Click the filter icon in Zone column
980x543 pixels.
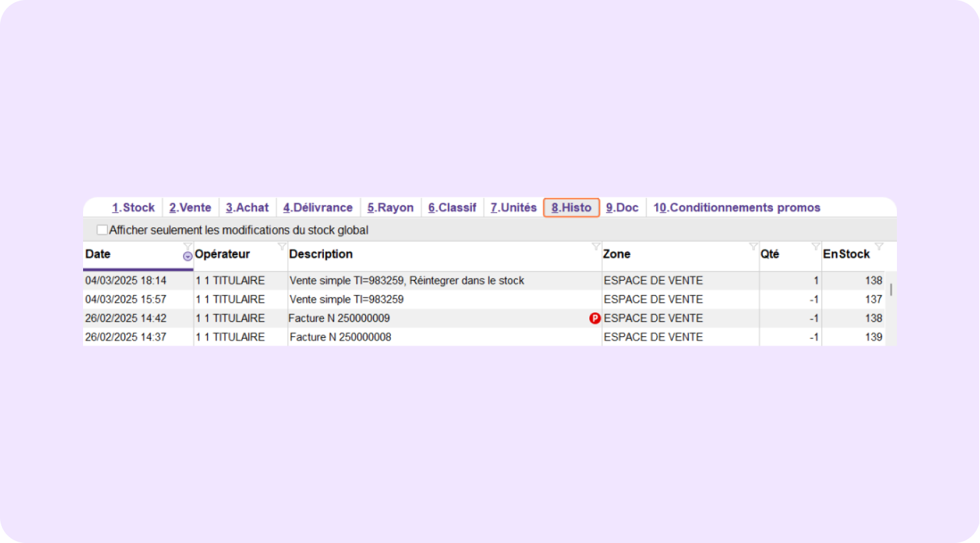pyautogui.click(x=753, y=246)
